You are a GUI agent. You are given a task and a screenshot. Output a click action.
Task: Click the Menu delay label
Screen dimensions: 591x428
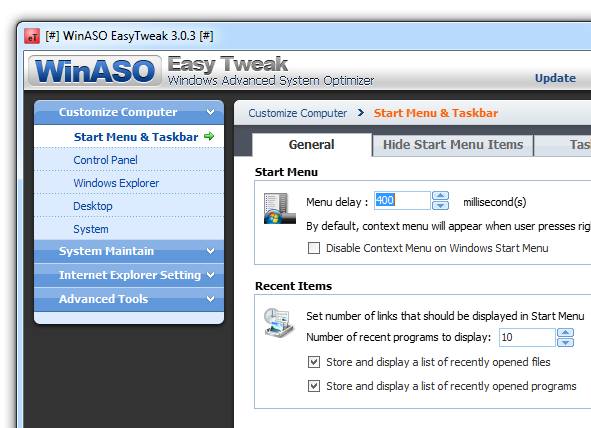(x=337, y=202)
